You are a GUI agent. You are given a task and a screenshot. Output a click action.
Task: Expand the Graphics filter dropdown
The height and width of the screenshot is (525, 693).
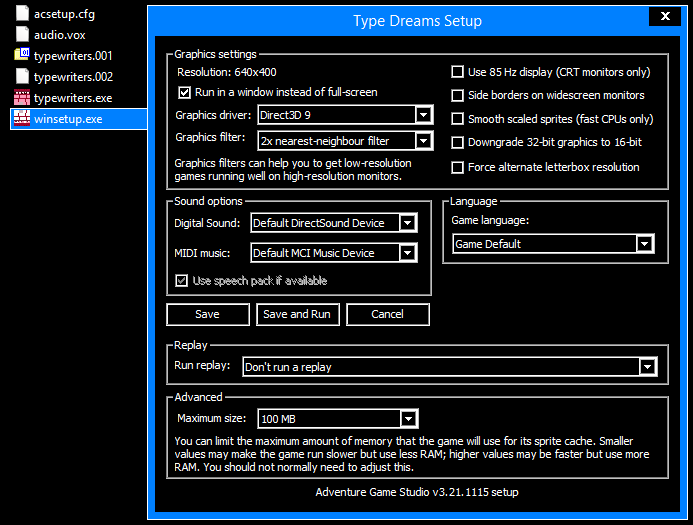pos(423,141)
